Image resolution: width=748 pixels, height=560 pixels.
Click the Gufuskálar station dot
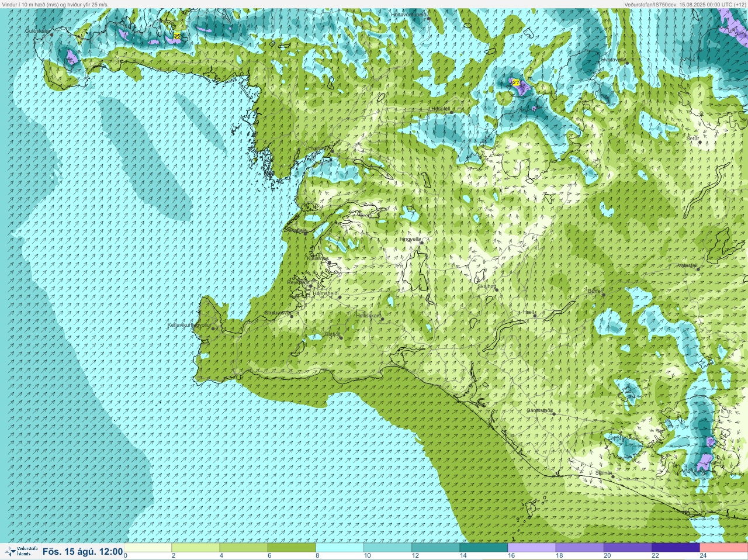click(51, 34)
